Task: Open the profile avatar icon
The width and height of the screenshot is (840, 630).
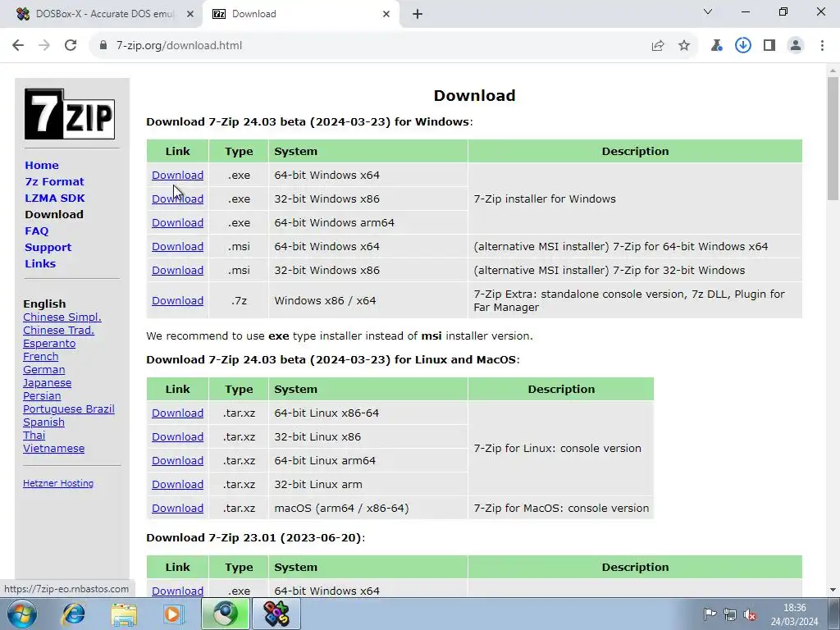Action: click(796, 46)
